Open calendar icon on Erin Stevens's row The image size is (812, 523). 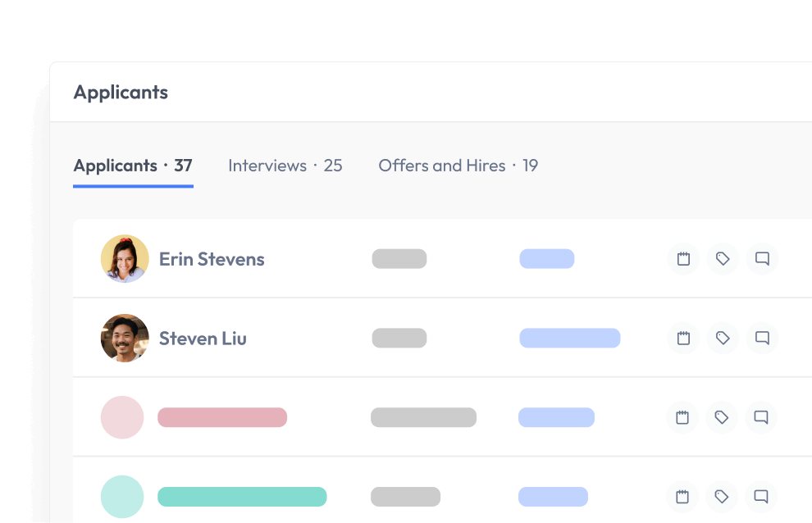[682, 258]
